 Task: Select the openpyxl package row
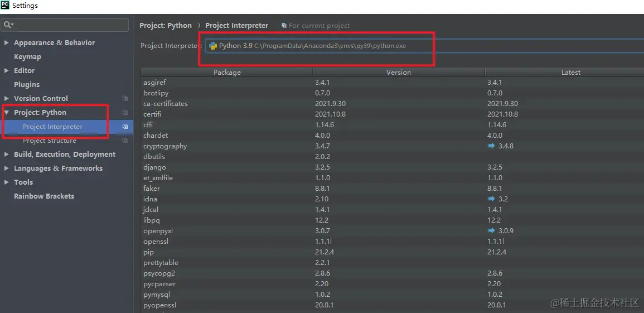pos(392,231)
